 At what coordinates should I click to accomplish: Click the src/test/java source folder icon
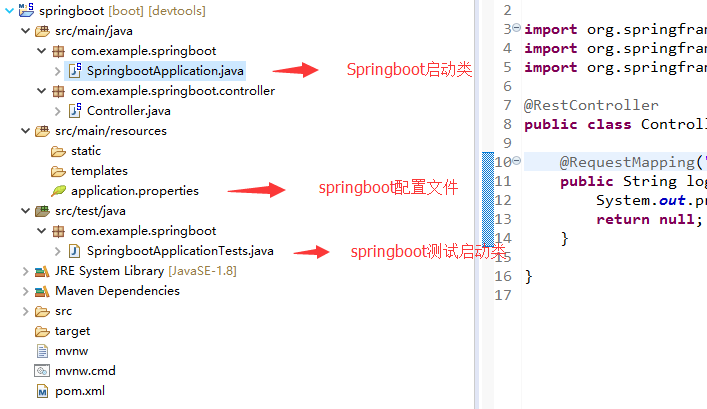click(42, 211)
